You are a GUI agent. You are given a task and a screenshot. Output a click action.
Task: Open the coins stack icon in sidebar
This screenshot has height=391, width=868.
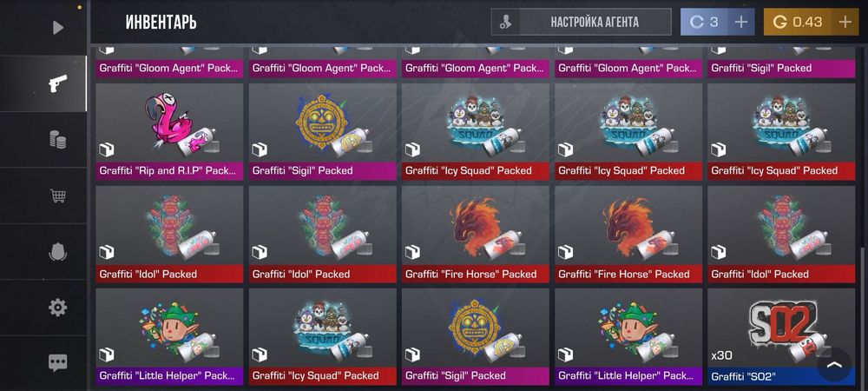(57, 140)
